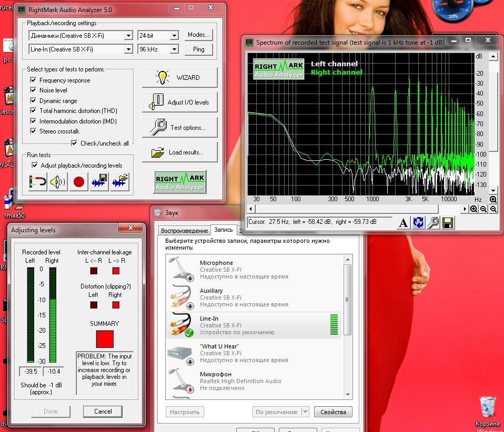Click the red SUMMARY indicator square
The image size is (504, 432).
pos(105,339)
